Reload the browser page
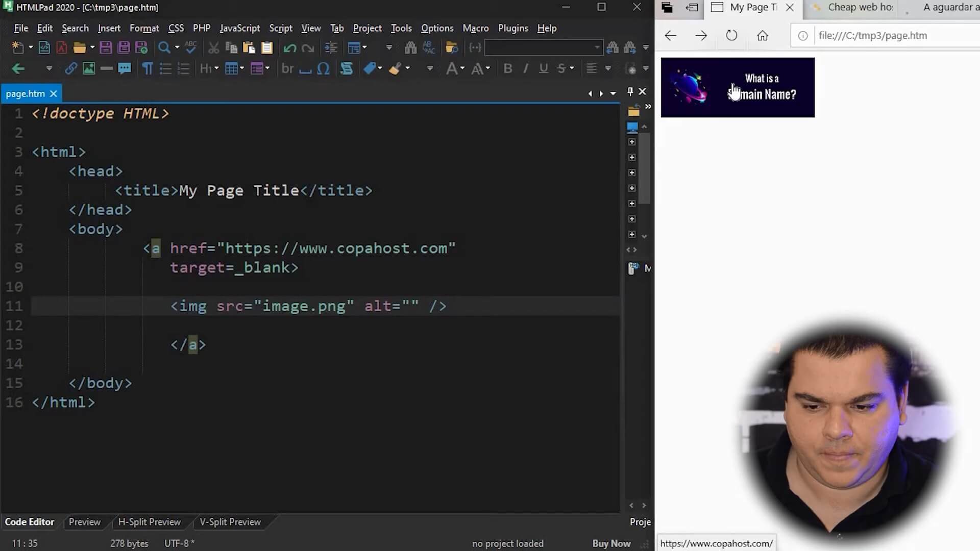Screen dimensions: 980x551 click(x=731, y=36)
